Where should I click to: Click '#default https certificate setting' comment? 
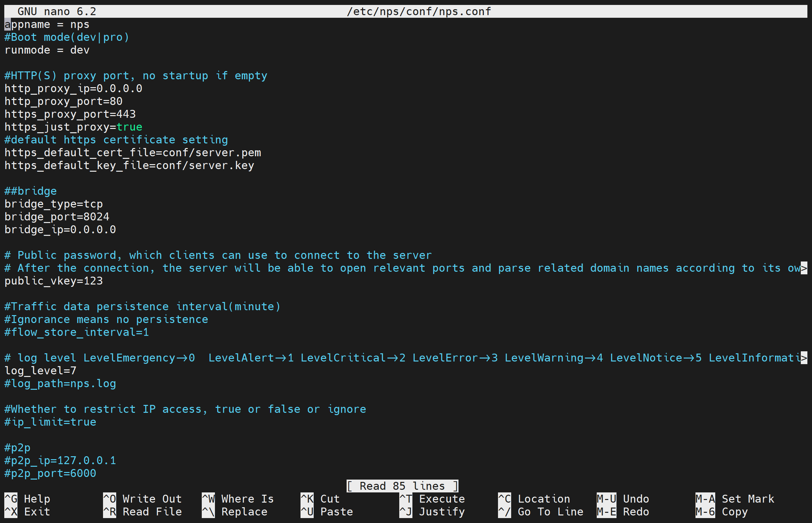116,139
